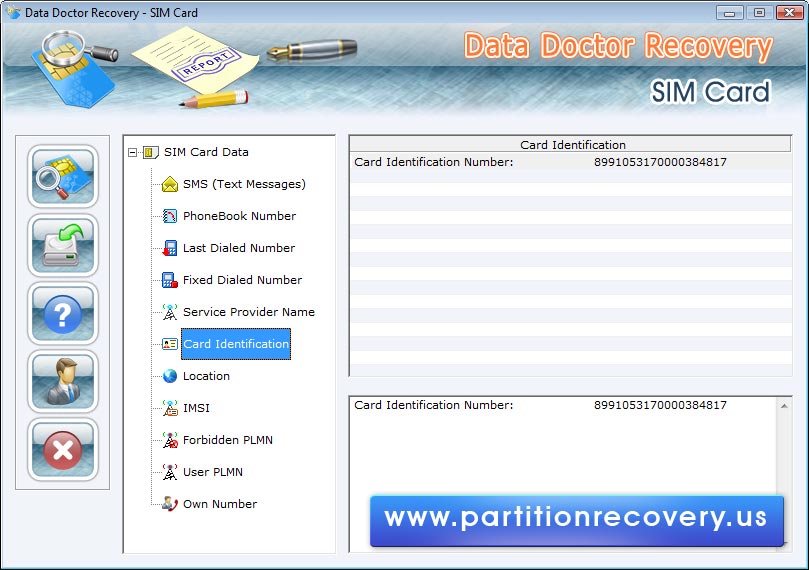
Task: Choose Fixed Dialed Number entry
Action: (242, 280)
